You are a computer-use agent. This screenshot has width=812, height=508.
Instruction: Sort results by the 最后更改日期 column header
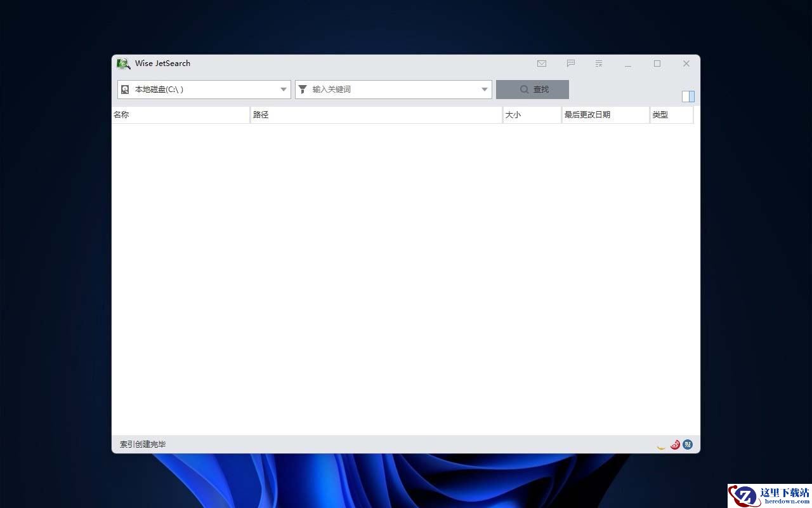click(606, 115)
